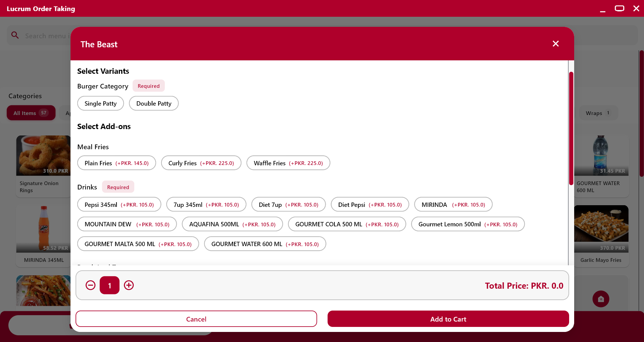The height and width of the screenshot is (342, 644).
Task: Open the All Items category tab
Action: pyautogui.click(x=31, y=113)
